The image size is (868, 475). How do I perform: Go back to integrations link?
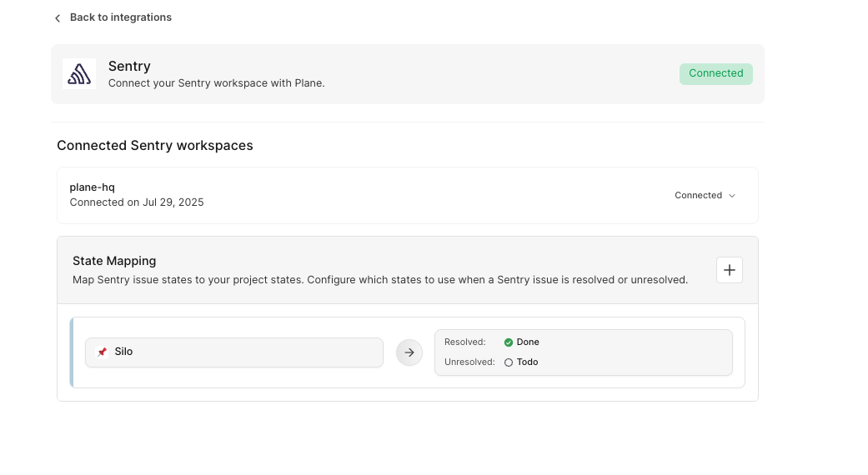[121, 17]
